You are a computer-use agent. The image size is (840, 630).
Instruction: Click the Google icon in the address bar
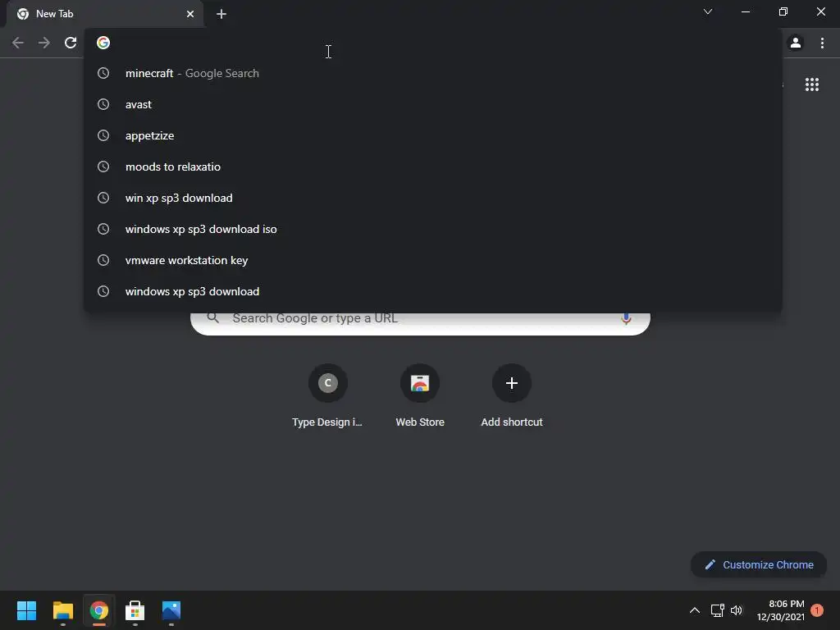coord(103,43)
